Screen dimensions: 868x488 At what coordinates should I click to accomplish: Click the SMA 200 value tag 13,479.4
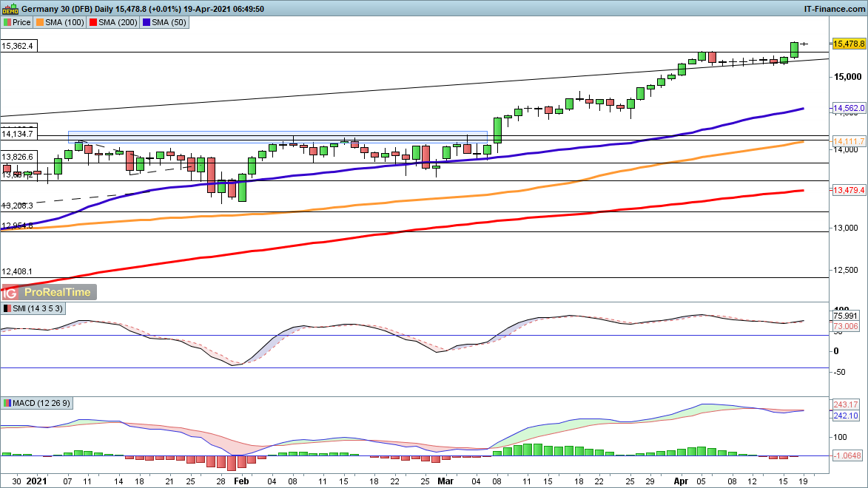pos(849,190)
